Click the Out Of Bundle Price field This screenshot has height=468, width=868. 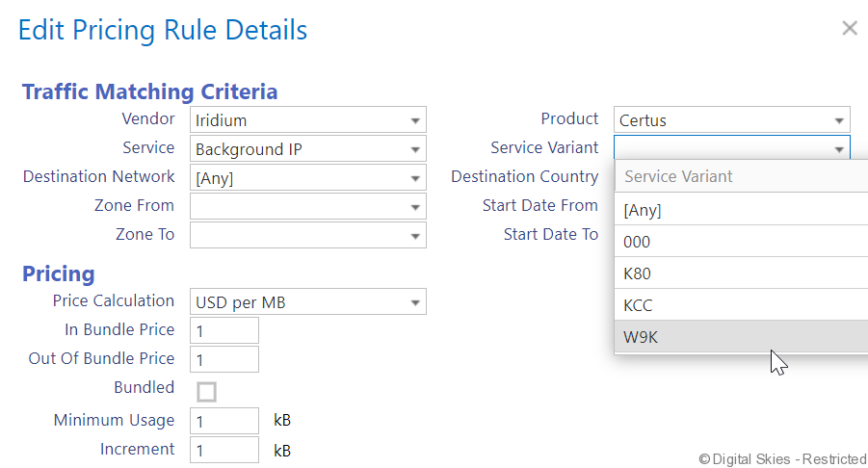[x=224, y=359]
